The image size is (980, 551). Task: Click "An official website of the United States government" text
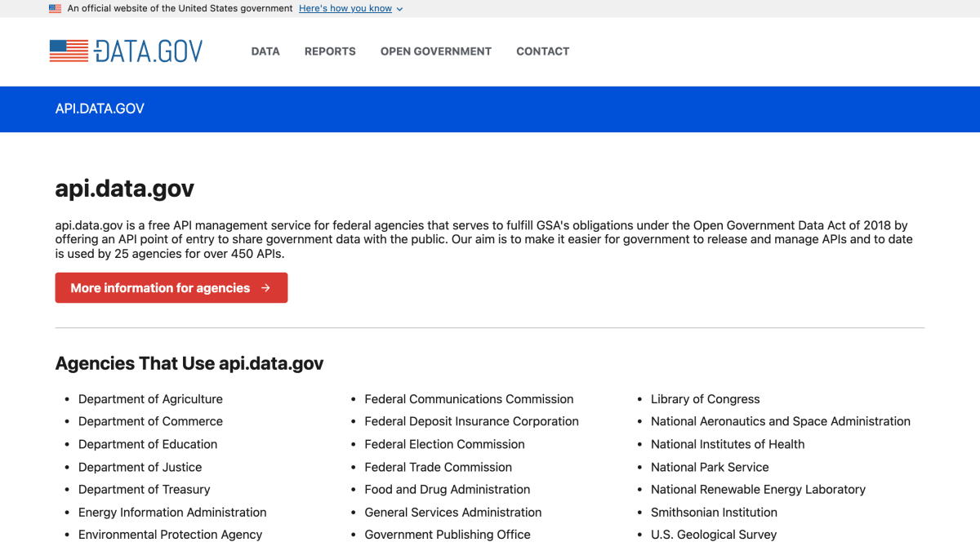tap(180, 8)
